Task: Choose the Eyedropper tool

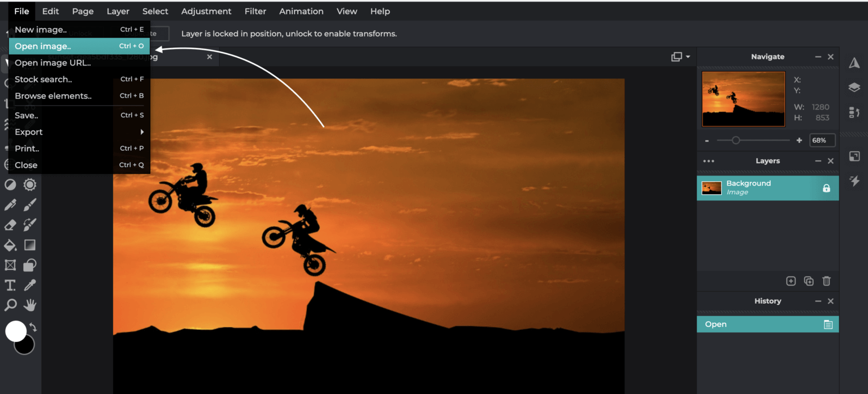Action: tap(29, 285)
